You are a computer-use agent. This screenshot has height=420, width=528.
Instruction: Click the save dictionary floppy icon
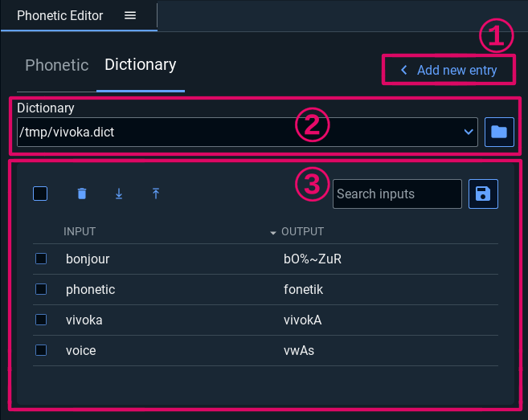[483, 194]
